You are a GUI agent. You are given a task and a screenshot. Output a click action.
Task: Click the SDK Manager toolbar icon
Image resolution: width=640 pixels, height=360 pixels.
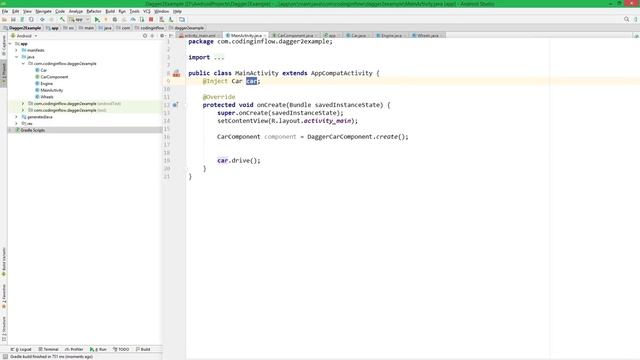171,20
